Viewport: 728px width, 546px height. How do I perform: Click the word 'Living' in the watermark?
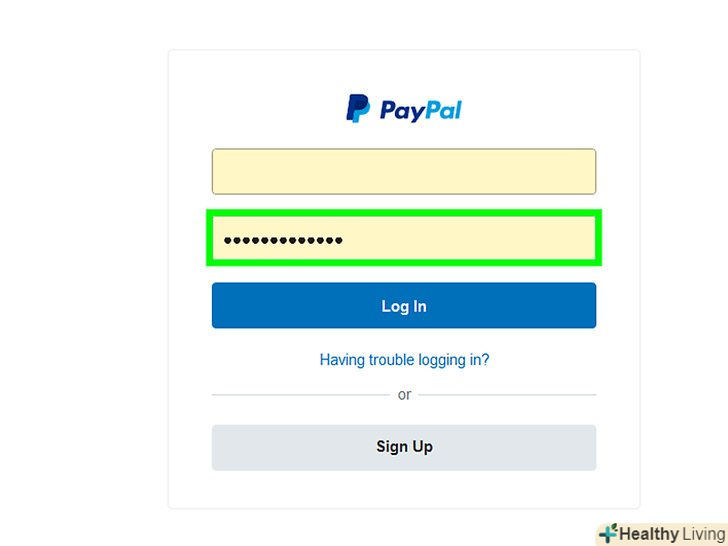704,534
